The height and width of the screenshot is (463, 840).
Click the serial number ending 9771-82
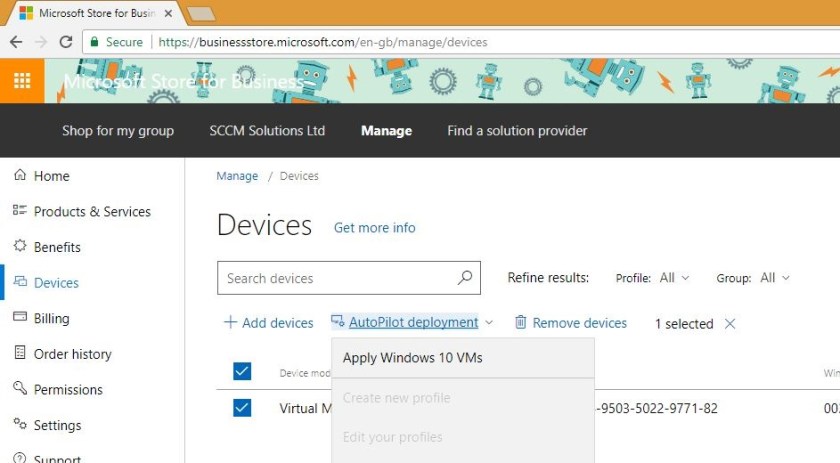point(657,408)
